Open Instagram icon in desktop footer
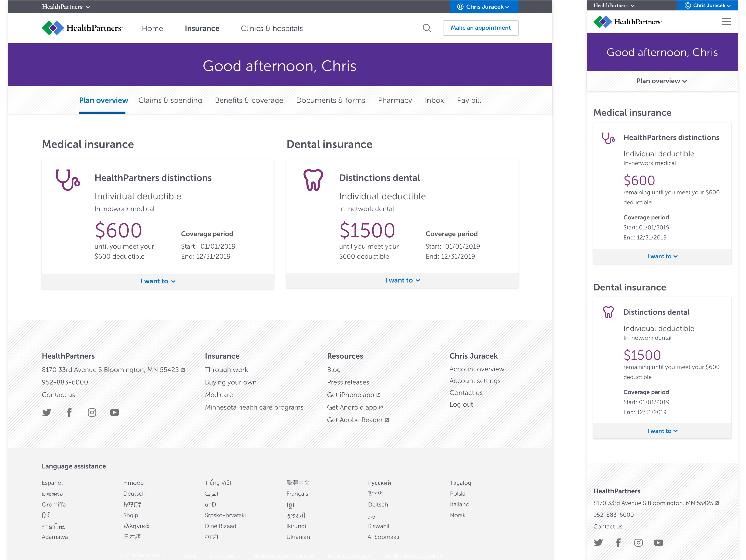Image resolution: width=746 pixels, height=560 pixels. 92,412
